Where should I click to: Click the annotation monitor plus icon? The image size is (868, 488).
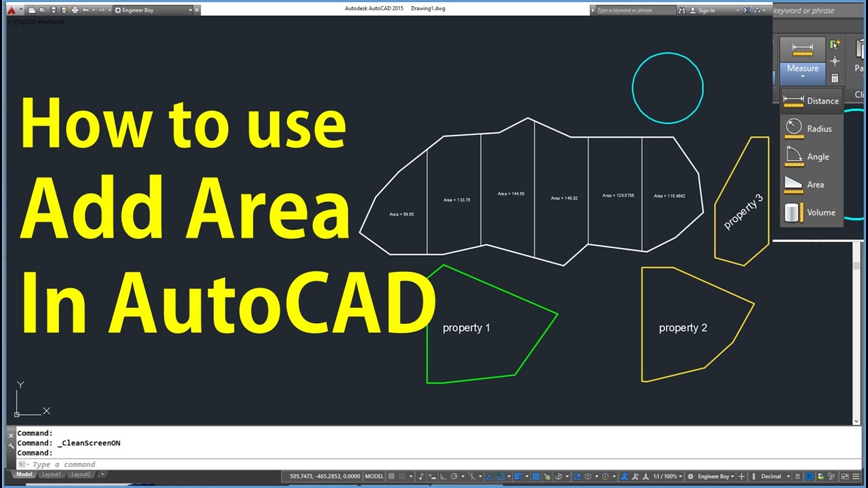[x=741, y=476]
